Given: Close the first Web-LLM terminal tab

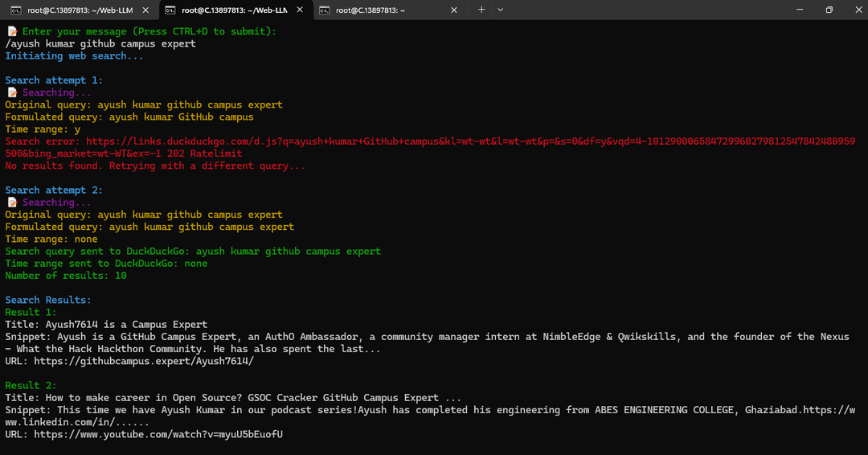Looking at the screenshot, I should (145, 10).
